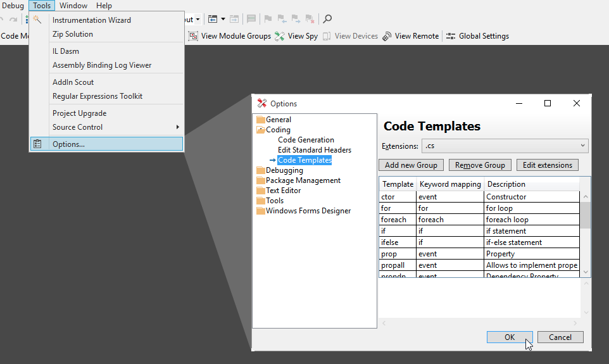Dismiss Options dialog with Cancel

coord(560,337)
